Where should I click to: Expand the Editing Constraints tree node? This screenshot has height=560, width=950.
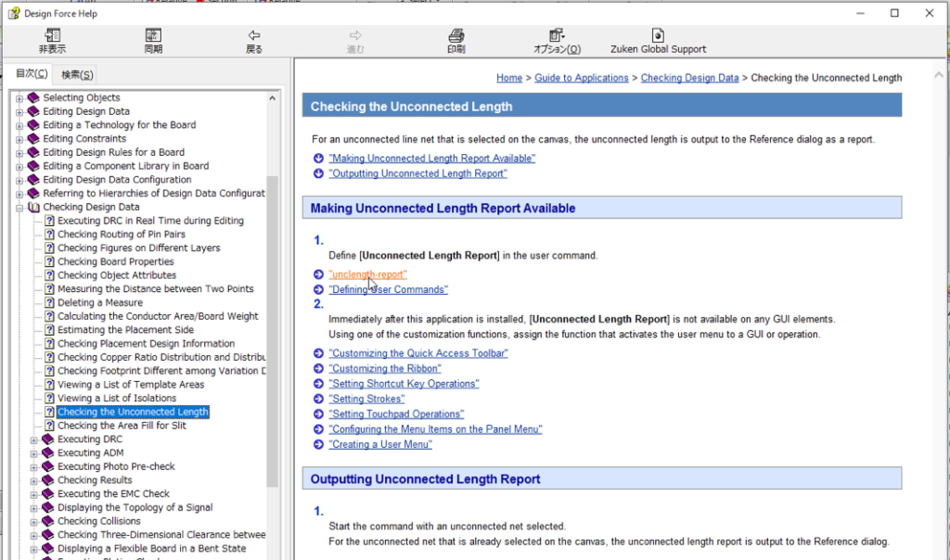coord(19,139)
